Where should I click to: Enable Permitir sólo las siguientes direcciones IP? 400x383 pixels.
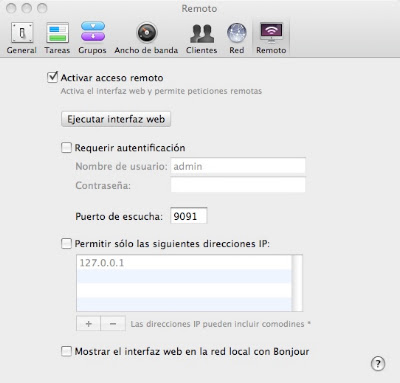coord(66,243)
